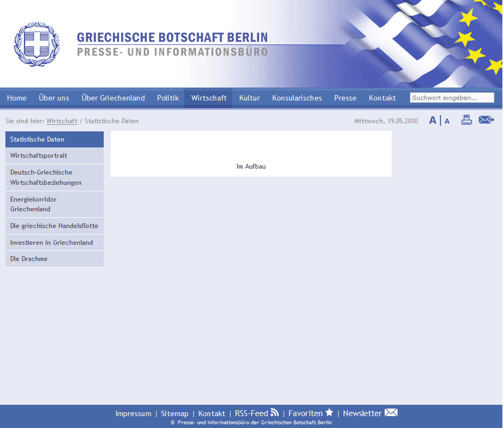The height and width of the screenshot is (428, 504).
Task: Switch to the Kultur tab
Action: point(249,98)
